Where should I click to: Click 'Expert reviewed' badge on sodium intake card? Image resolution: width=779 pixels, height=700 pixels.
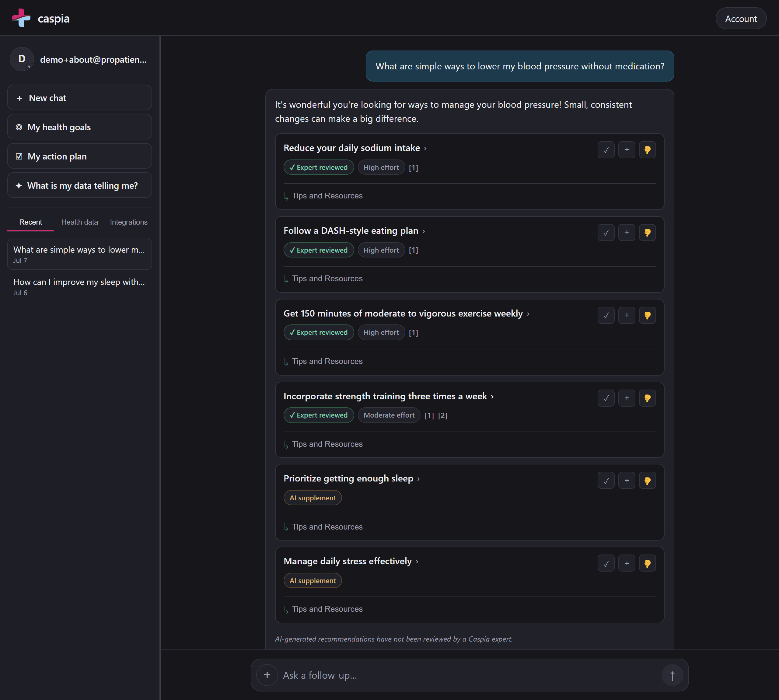[319, 167]
